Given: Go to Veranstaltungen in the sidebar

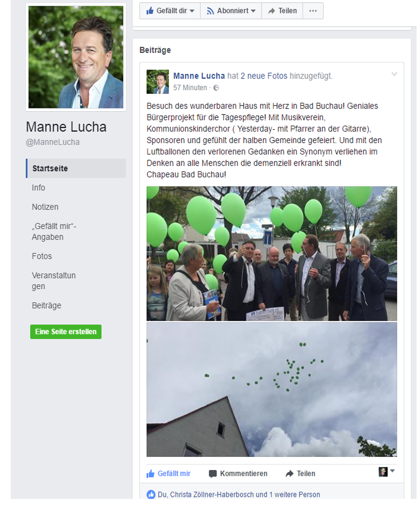Looking at the screenshot, I should coord(54,281).
